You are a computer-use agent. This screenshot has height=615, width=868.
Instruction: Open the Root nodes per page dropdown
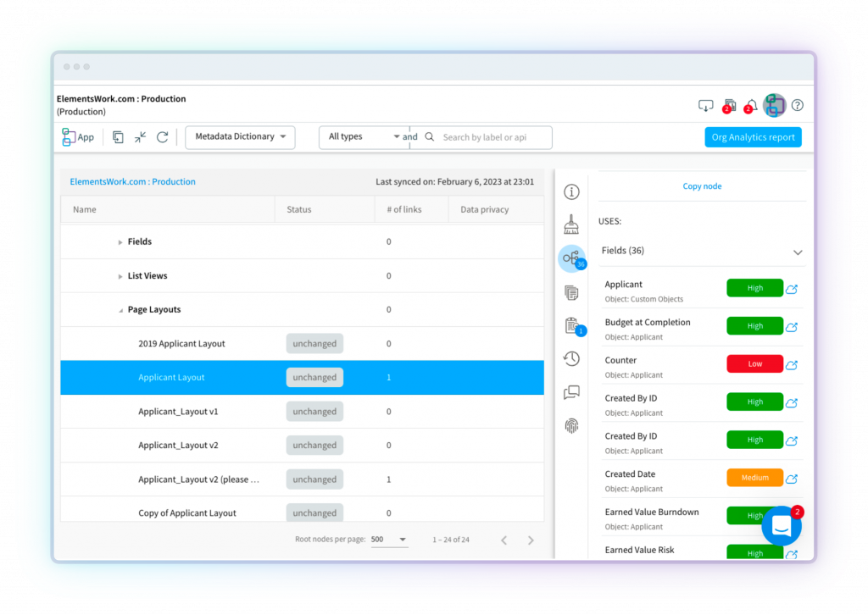tap(390, 540)
